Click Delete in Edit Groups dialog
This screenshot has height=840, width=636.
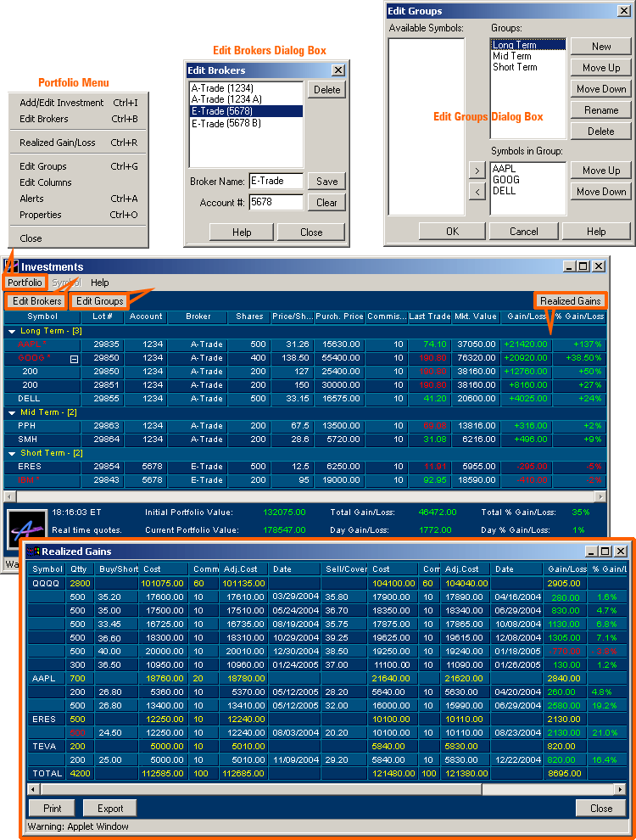tap(601, 132)
